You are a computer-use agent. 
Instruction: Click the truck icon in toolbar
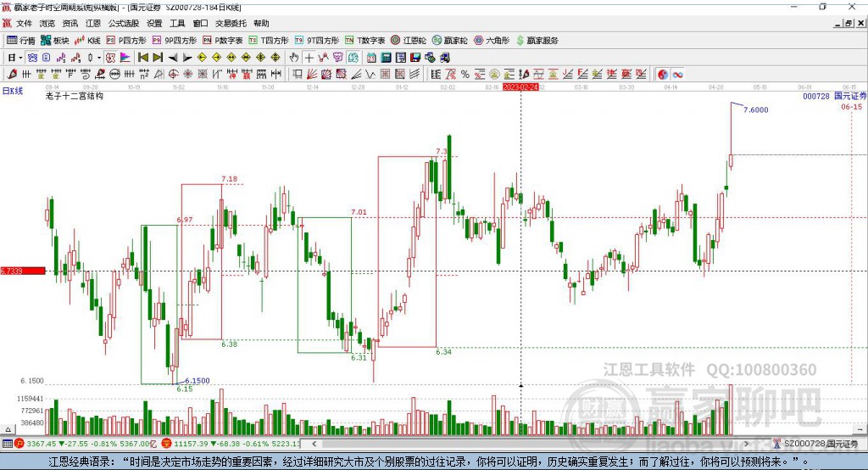coord(444,58)
